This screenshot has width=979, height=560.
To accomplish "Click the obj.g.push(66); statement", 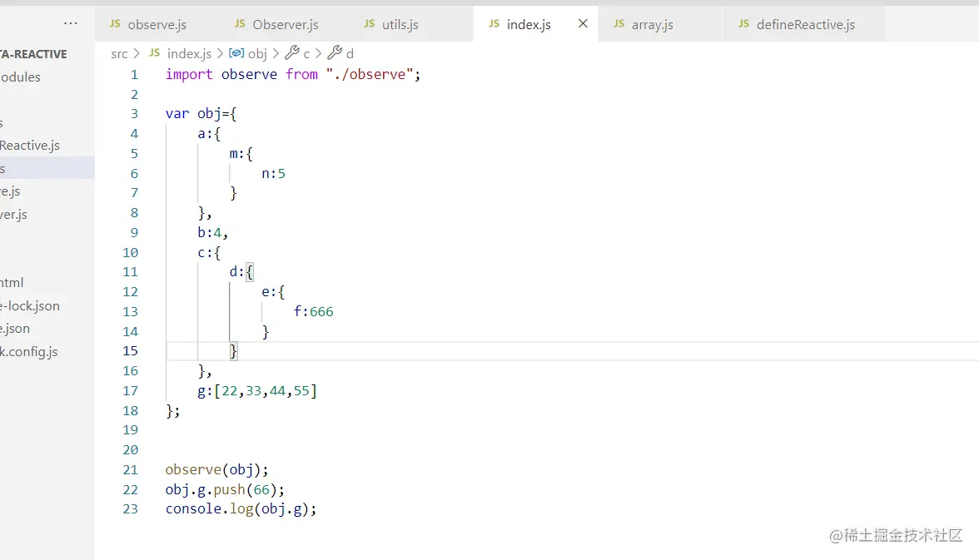I will 225,489.
